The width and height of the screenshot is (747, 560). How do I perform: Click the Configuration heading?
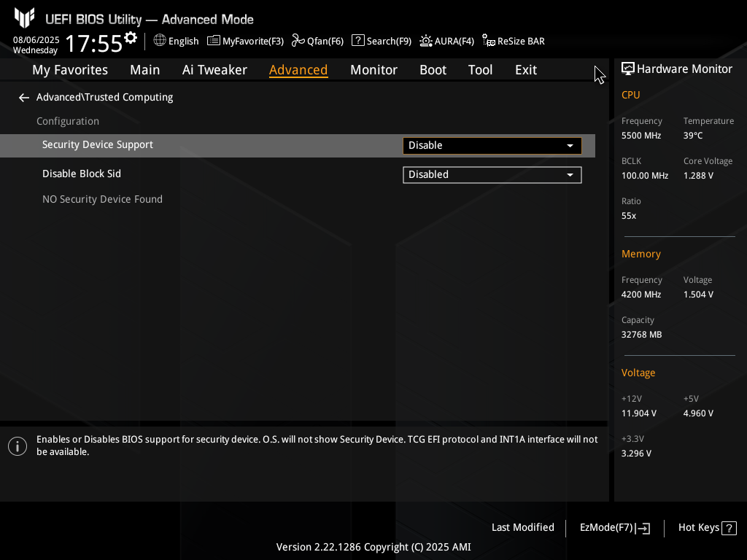pyautogui.click(x=68, y=122)
